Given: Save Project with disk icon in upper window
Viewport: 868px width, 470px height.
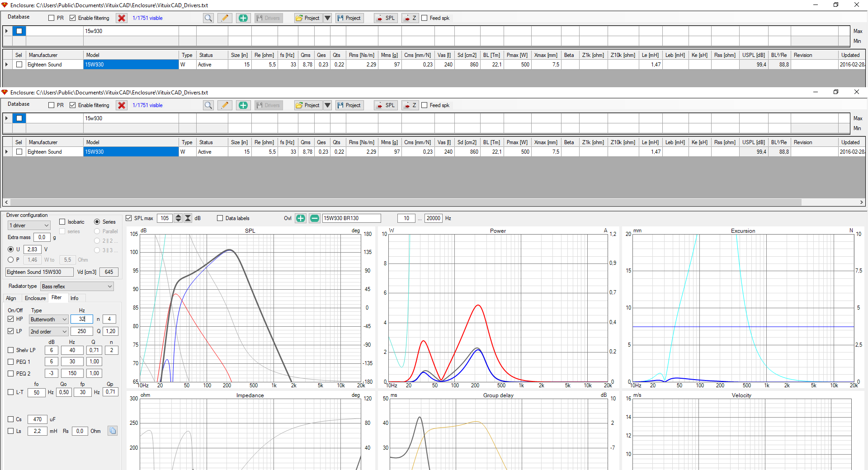Looking at the screenshot, I should pos(349,18).
